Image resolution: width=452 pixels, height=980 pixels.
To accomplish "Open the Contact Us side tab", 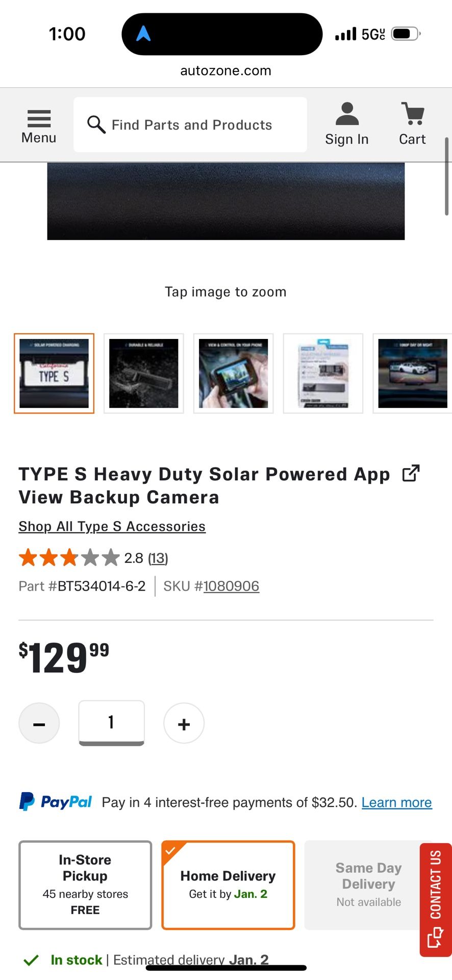I will click(x=435, y=899).
